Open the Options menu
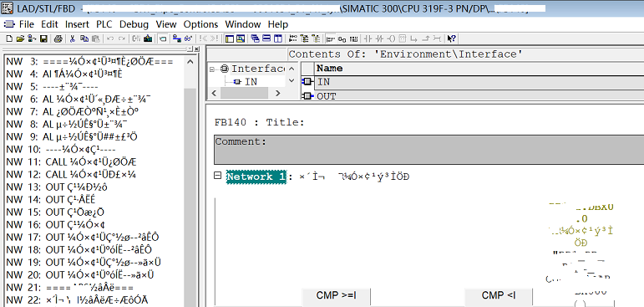Image resolution: width=644 pixels, height=307 pixels. click(x=200, y=24)
